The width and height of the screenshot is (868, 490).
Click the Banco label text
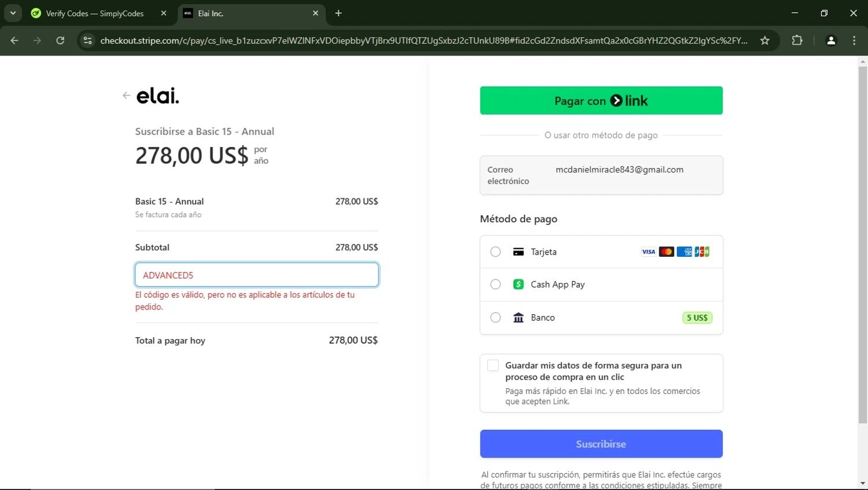[x=543, y=318]
